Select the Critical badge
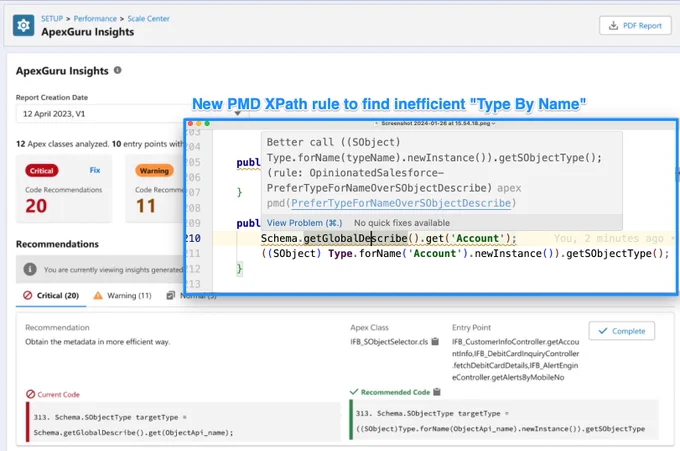Screen dimensions: 680x451 tap(42, 170)
